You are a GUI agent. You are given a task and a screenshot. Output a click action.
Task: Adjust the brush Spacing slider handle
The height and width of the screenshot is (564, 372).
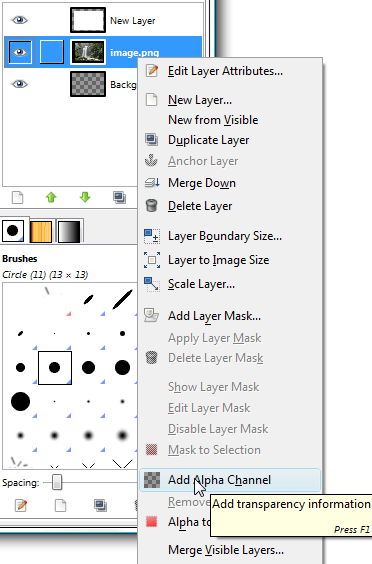click(x=56, y=482)
